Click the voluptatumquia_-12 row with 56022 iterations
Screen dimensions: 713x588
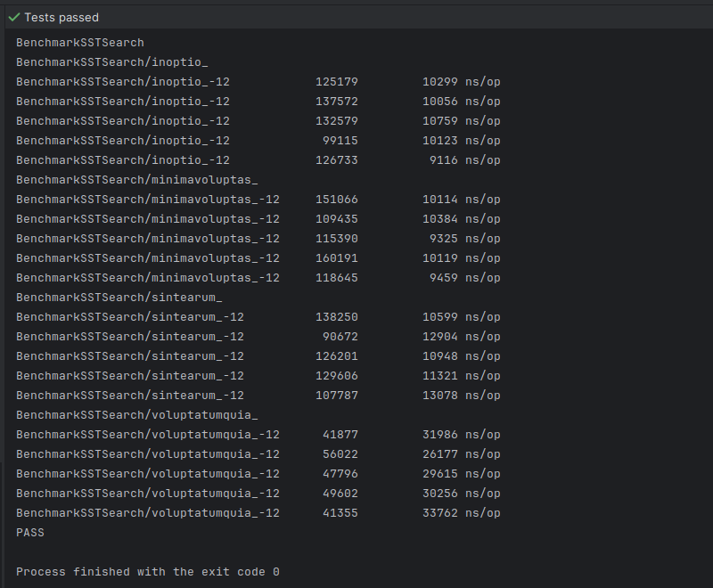(x=258, y=454)
